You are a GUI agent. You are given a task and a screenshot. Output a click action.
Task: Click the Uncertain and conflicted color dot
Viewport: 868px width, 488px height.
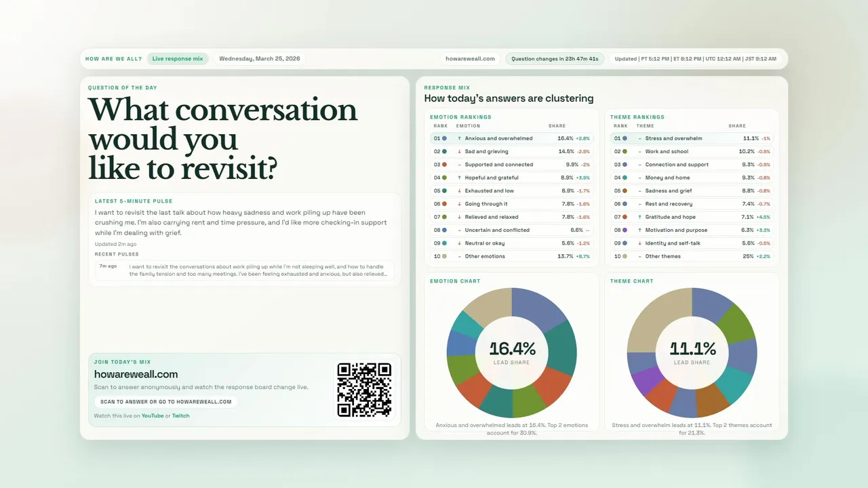(444, 230)
